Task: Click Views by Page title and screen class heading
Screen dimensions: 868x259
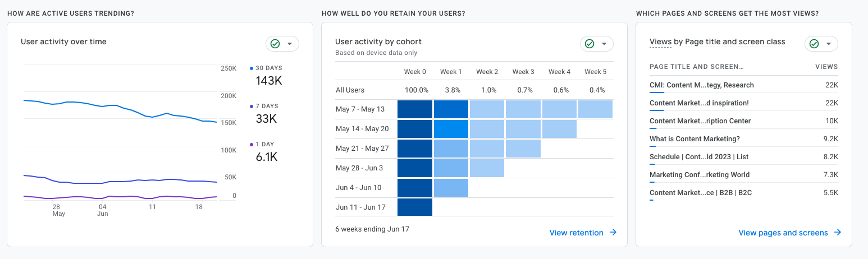Action: click(717, 41)
